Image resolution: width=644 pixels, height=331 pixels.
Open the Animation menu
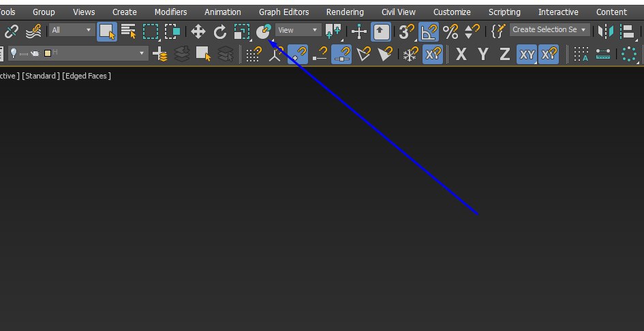tap(223, 12)
